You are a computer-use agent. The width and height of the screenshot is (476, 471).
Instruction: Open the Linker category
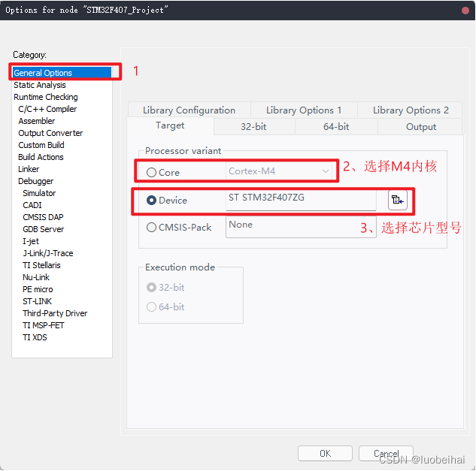tap(29, 169)
